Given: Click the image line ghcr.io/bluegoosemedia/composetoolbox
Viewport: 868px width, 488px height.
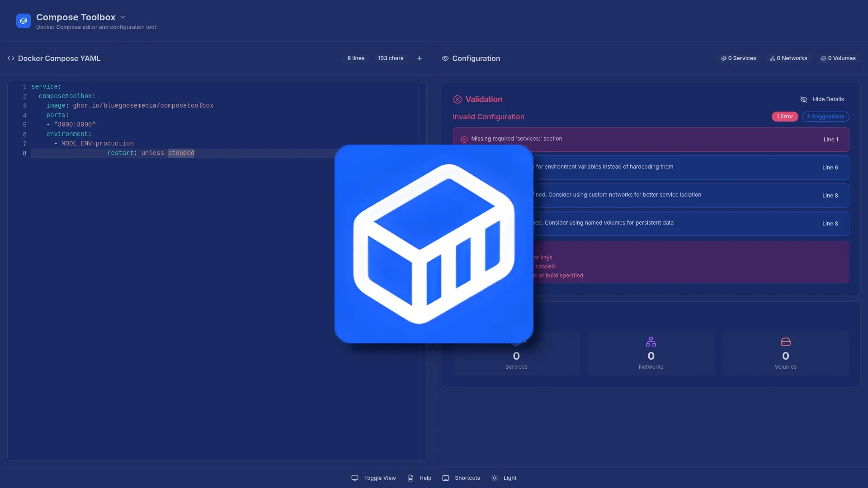Looking at the screenshot, I should pyautogui.click(x=130, y=106).
